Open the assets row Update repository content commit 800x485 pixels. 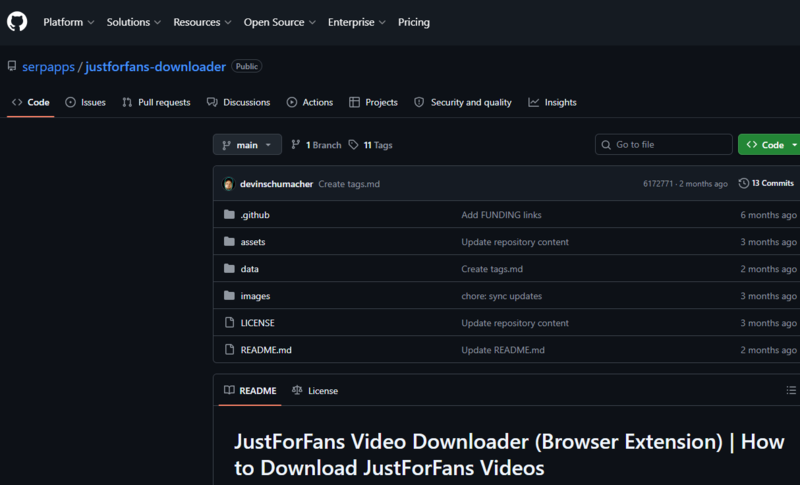click(x=515, y=242)
